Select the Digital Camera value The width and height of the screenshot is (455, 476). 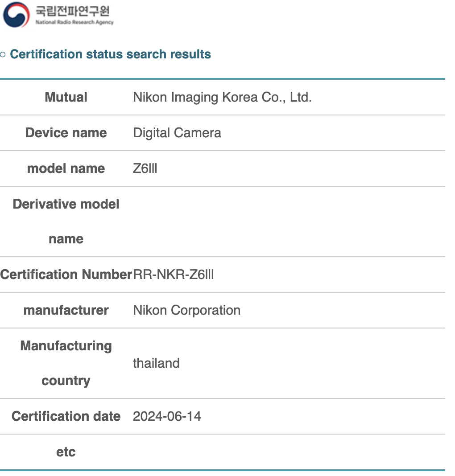point(177,133)
